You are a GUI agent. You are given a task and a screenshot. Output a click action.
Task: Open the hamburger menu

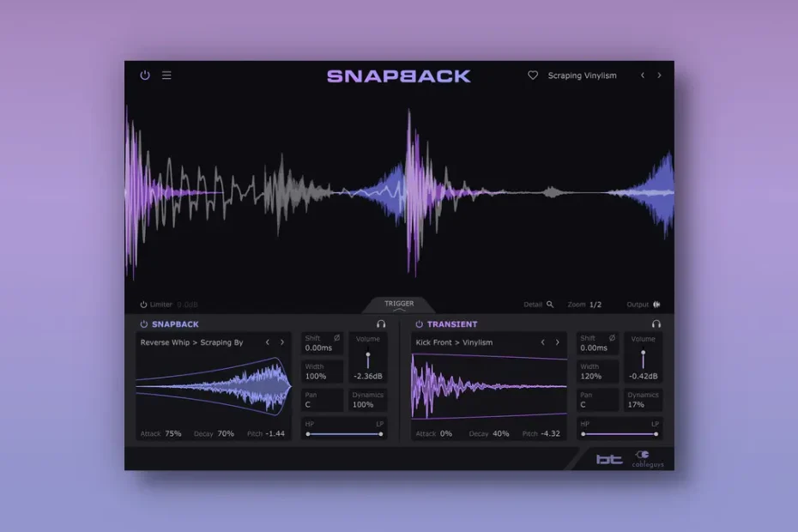point(166,76)
